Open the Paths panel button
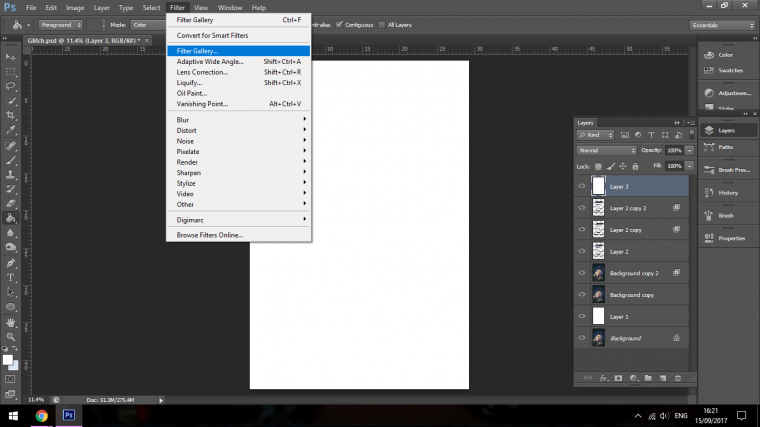Viewport: 760px width, 427px height. [726, 147]
